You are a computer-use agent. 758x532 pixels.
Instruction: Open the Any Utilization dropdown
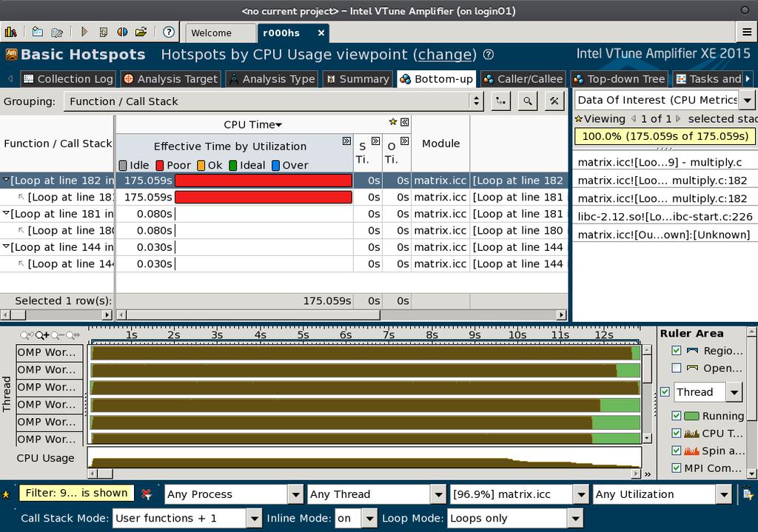click(724, 494)
